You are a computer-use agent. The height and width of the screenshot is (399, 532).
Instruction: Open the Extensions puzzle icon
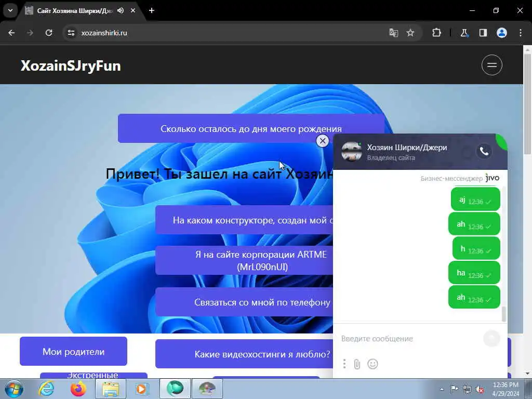coord(436,33)
